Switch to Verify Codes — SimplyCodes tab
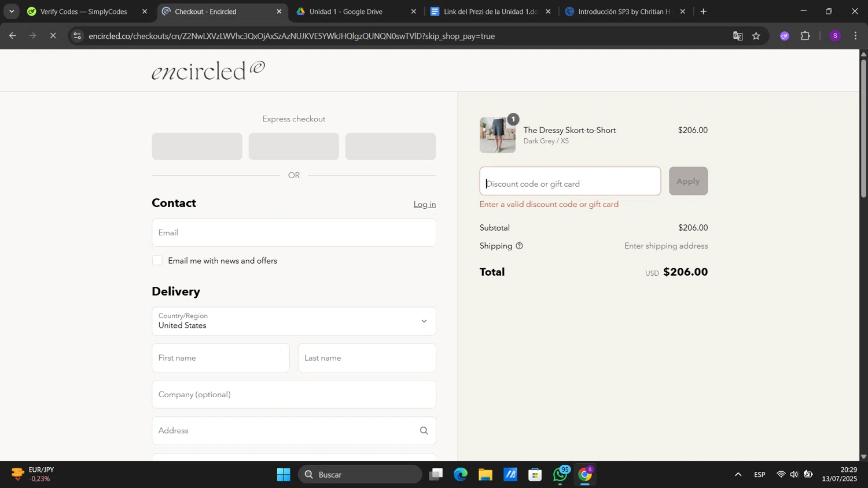Image resolution: width=868 pixels, height=488 pixels. click(84, 12)
